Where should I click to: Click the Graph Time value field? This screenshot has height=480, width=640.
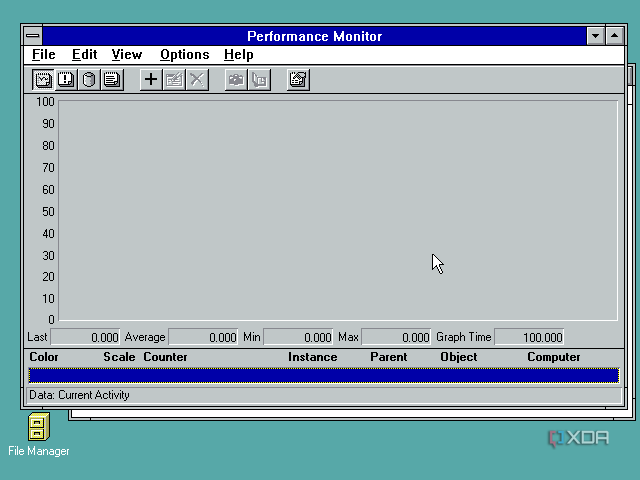tap(529, 337)
